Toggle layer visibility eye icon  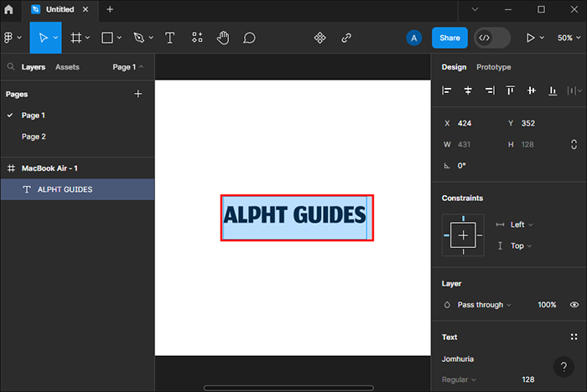(574, 305)
